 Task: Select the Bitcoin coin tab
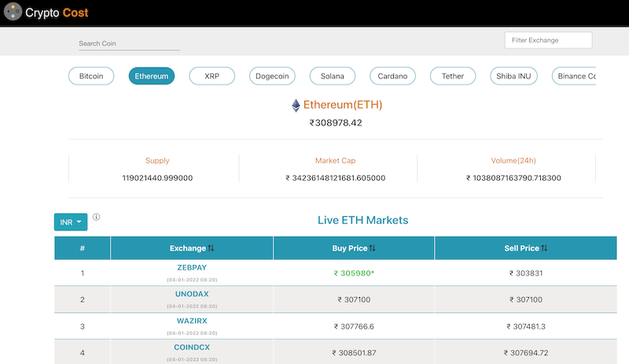pyautogui.click(x=91, y=75)
